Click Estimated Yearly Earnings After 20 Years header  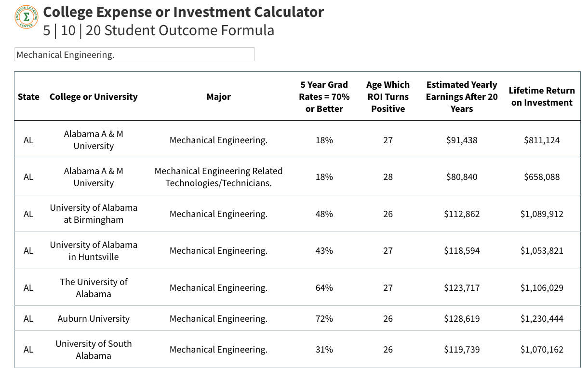click(461, 96)
